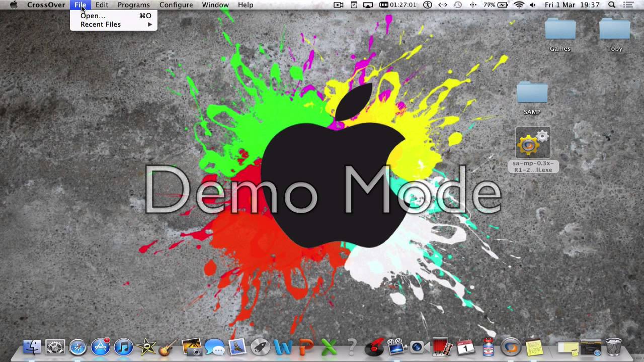Open Mail stamp icon in dock
The height and width of the screenshot is (362, 644).
237,347
